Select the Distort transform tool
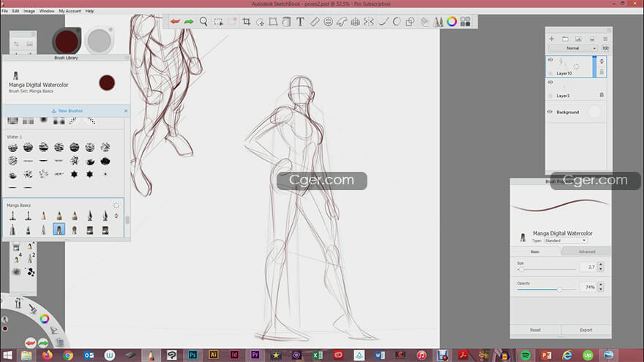 point(273,21)
